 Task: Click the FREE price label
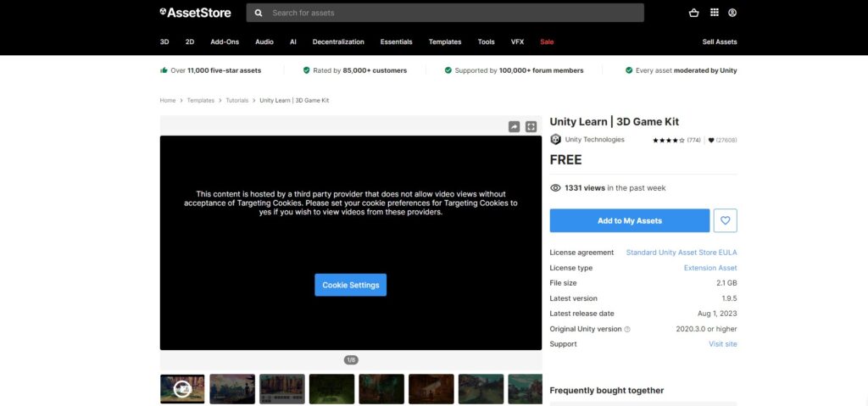[565, 160]
